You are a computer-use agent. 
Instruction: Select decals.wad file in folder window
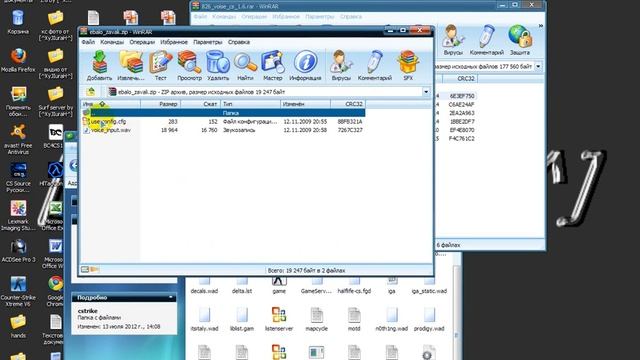[x=204, y=285]
